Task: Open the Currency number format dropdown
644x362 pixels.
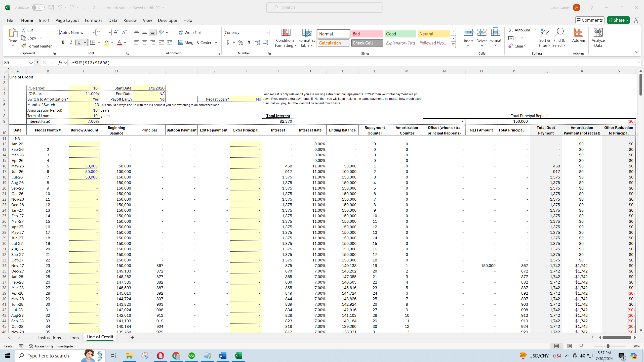Action: (x=267, y=32)
